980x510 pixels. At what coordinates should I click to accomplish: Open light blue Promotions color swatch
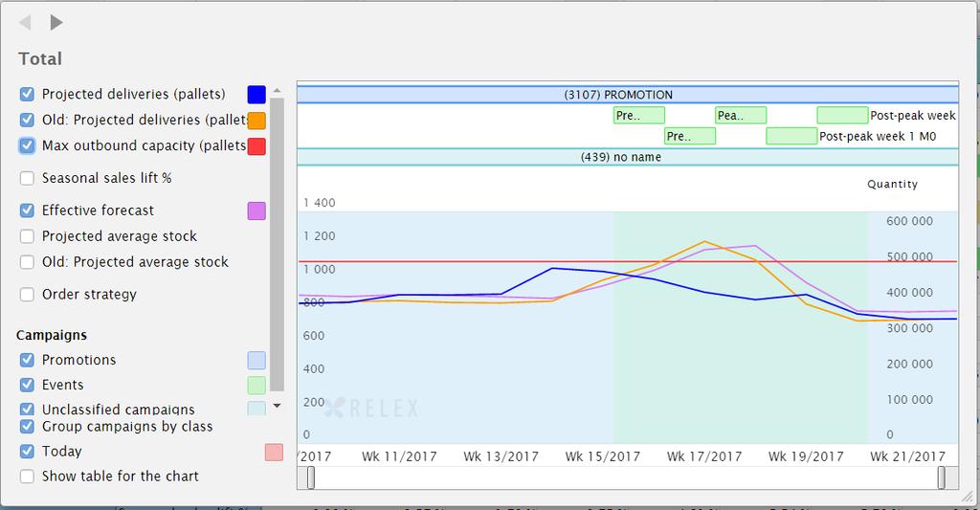pos(256,361)
